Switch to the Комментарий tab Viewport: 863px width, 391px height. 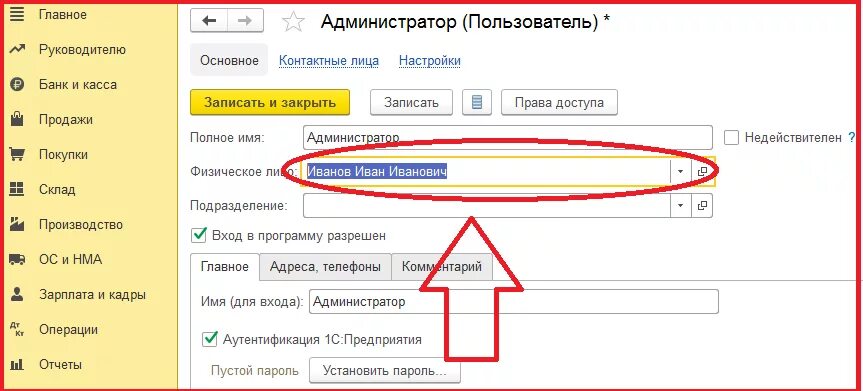pyautogui.click(x=442, y=267)
